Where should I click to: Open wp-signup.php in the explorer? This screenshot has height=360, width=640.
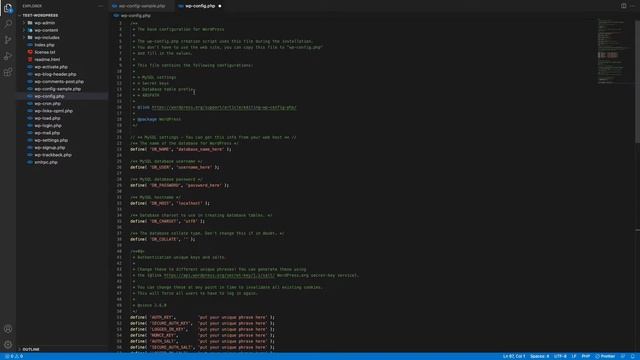pos(50,148)
